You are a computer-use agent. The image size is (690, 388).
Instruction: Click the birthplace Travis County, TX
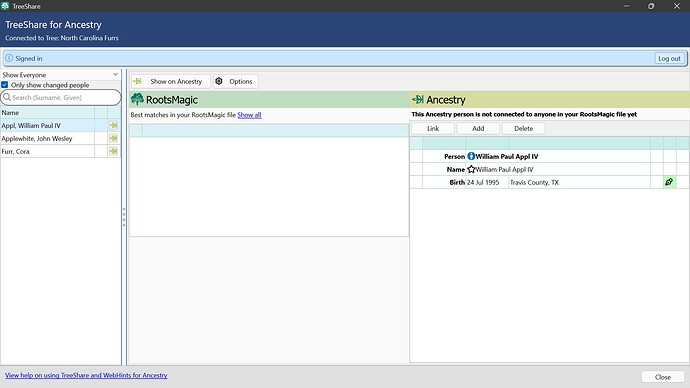(x=534, y=182)
